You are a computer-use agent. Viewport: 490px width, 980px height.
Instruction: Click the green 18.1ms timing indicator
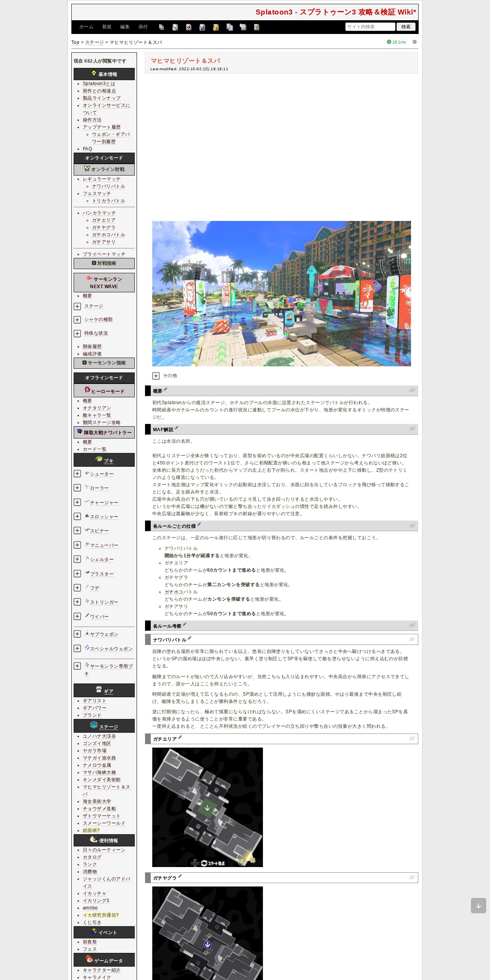click(x=397, y=42)
